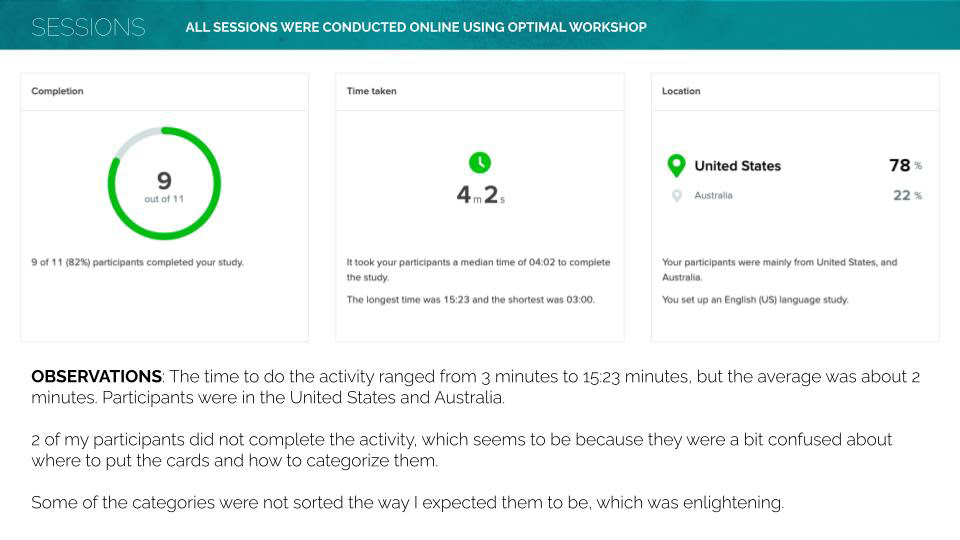This screenshot has width=960, height=540.
Task: Click the longest time was 15:23 sentence
Action: [x=471, y=299]
